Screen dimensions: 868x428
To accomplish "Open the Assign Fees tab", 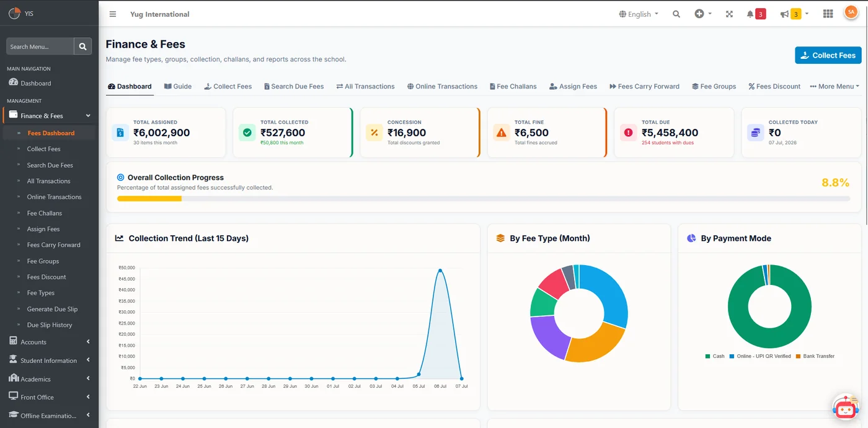I will click(x=573, y=86).
